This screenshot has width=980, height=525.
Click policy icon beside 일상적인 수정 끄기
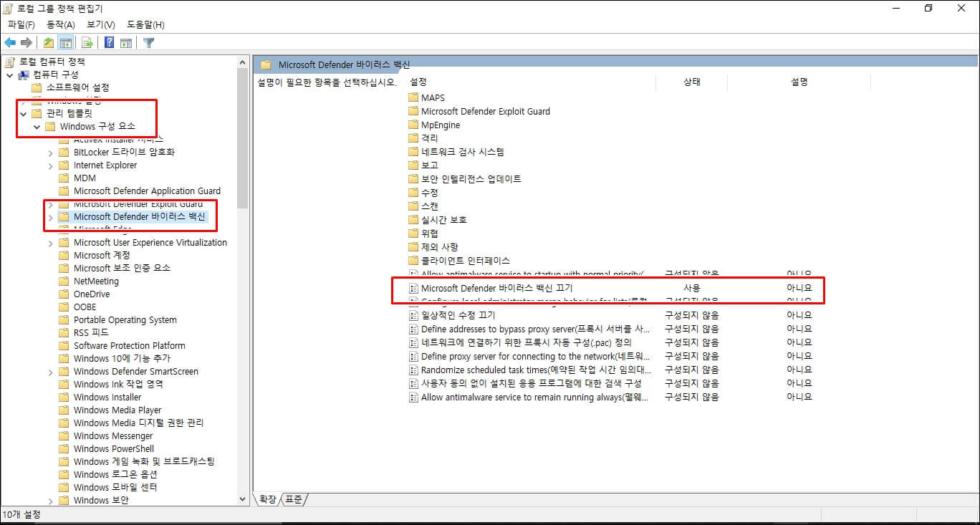(413, 315)
